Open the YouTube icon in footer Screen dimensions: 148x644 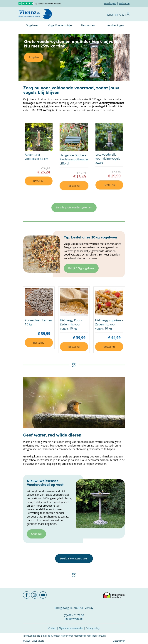tap(43, 595)
